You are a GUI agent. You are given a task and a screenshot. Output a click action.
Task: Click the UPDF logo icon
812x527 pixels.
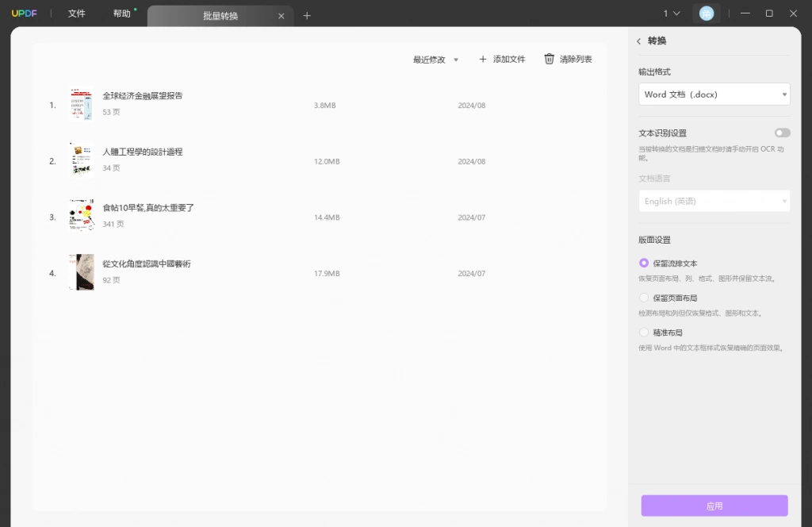(25, 13)
